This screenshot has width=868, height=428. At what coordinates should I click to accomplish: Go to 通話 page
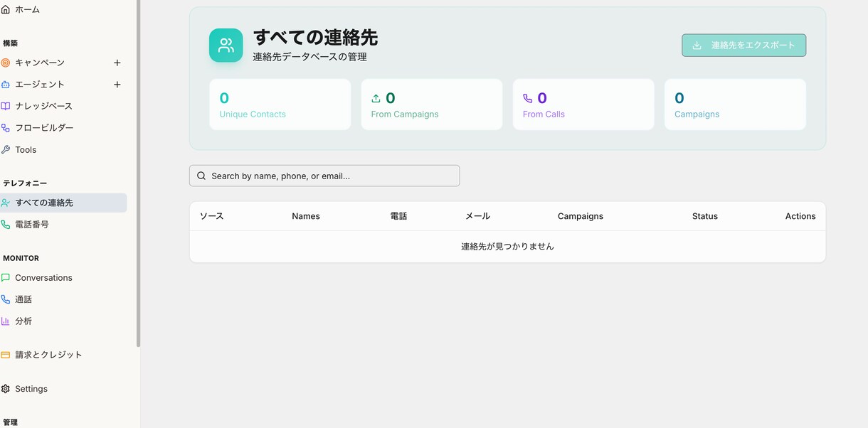click(23, 299)
